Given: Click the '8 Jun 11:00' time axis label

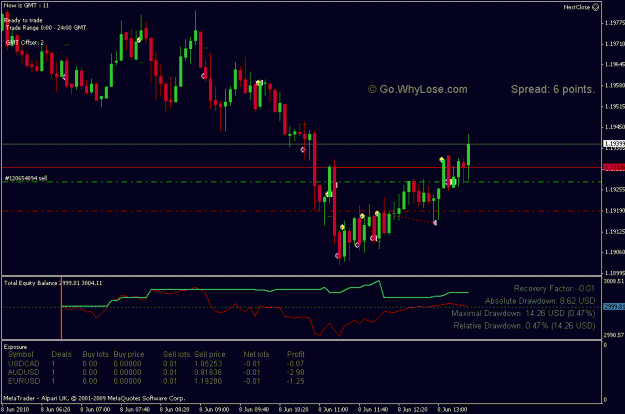Looking at the screenshot, I should (333, 410).
